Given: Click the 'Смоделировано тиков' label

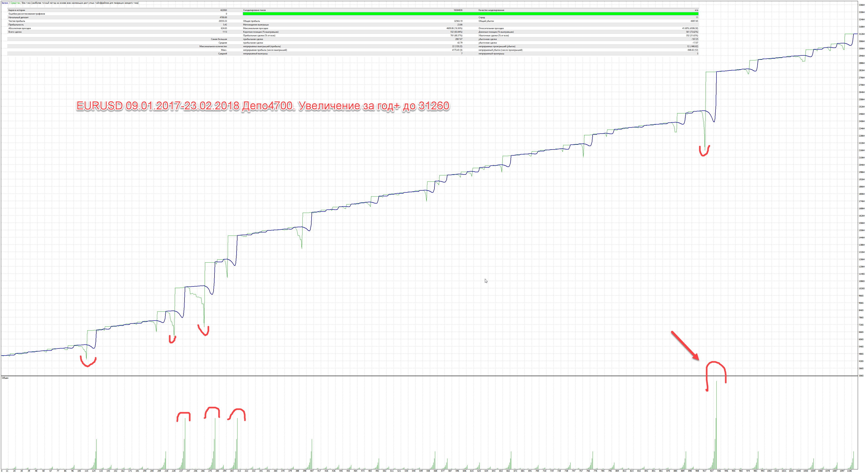Looking at the screenshot, I should tap(254, 10).
